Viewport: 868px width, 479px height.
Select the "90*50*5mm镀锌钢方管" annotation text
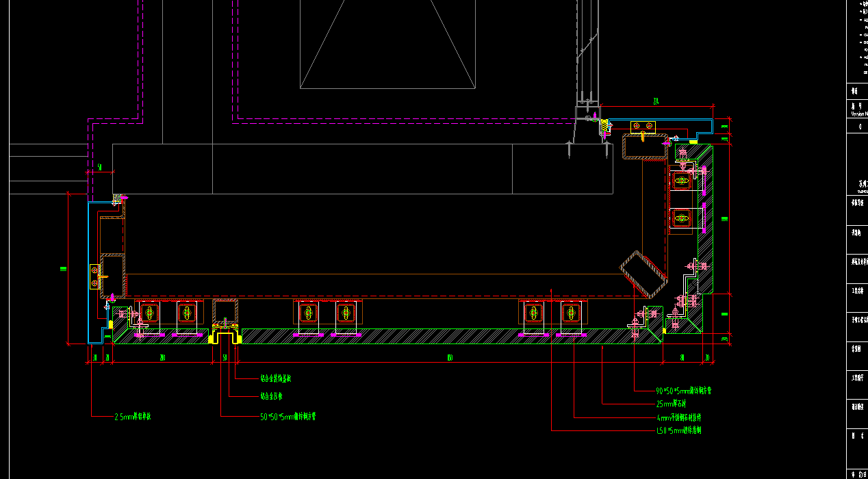coord(685,391)
